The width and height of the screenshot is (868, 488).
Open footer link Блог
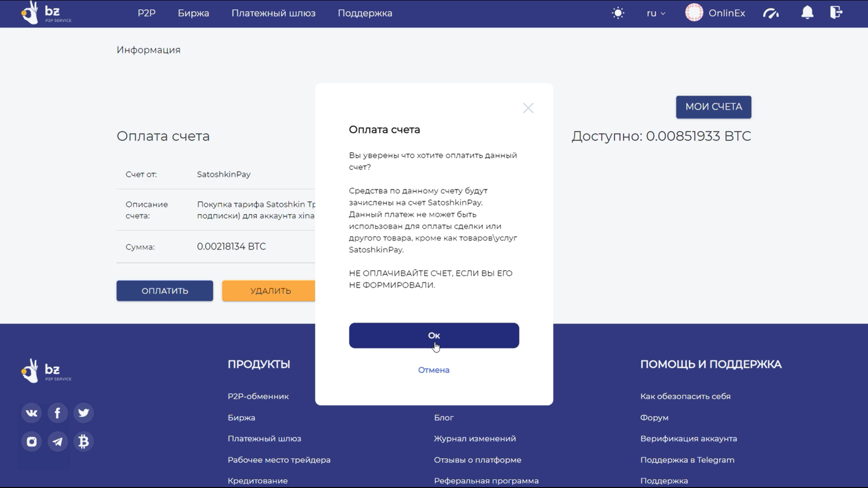(x=444, y=417)
